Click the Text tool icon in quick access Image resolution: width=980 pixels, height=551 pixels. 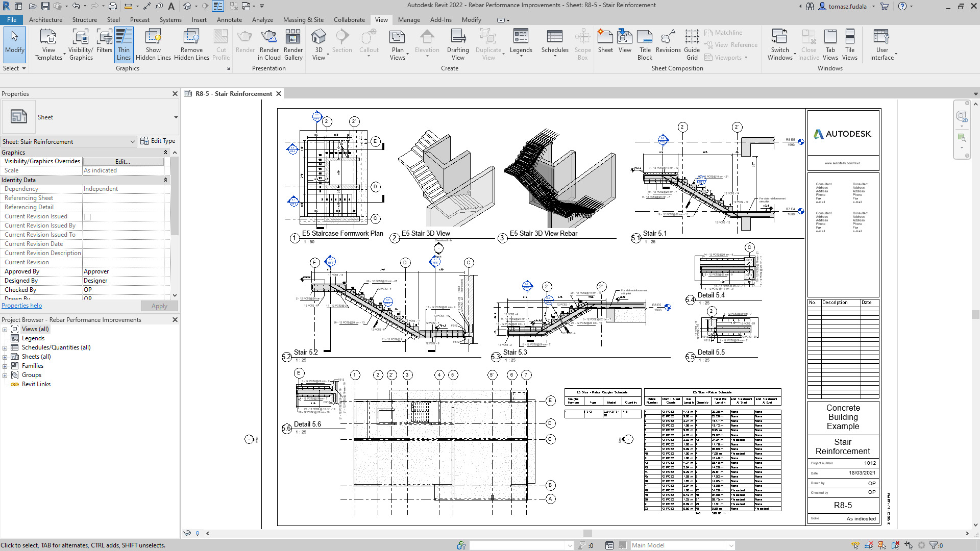coord(171,6)
